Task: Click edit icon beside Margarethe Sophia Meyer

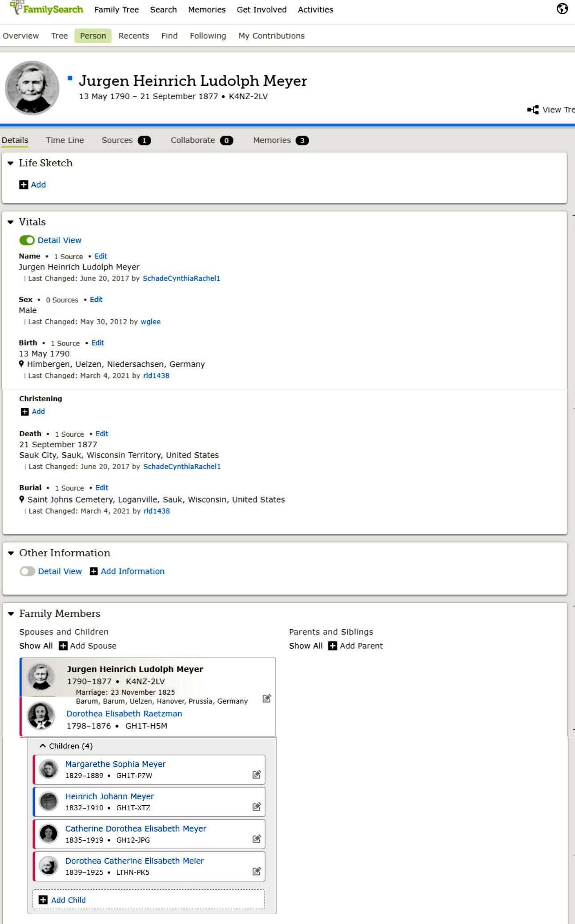Action: pyautogui.click(x=257, y=775)
